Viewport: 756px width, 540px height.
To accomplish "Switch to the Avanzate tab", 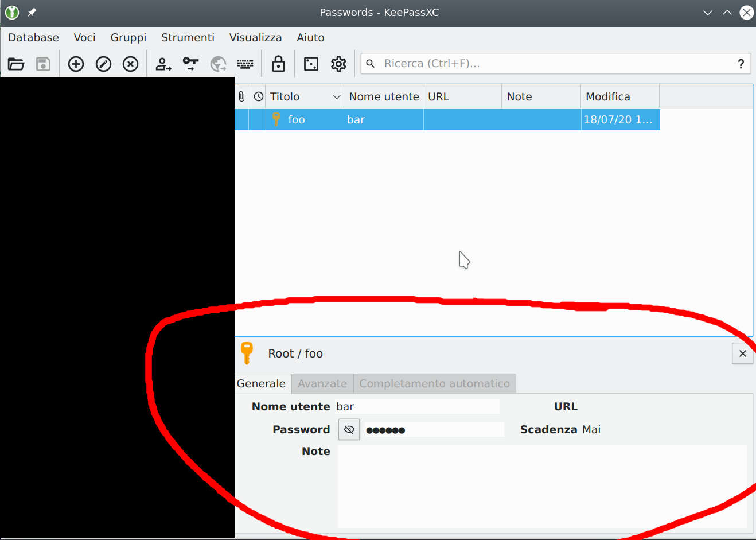I will point(322,383).
